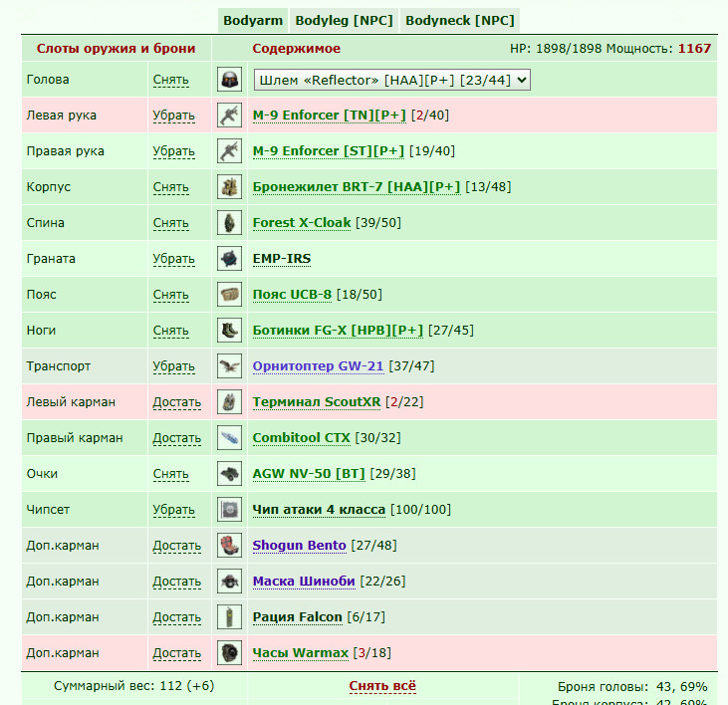Click Достать next to Рация Falcon
The width and height of the screenshot is (728, 705).
coord(177,617)
